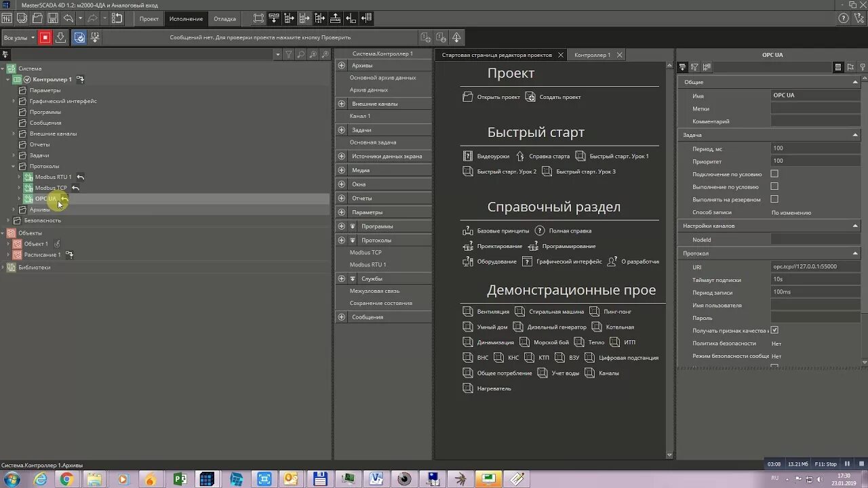Screen dimensions: 868x488
Task: Click the sort icon in properties panel toolbar
Action: pos(695,67)
